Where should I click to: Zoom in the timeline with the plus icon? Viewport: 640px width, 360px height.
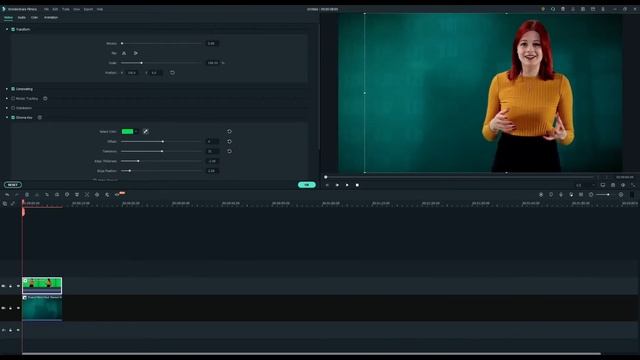coord(621,195)
